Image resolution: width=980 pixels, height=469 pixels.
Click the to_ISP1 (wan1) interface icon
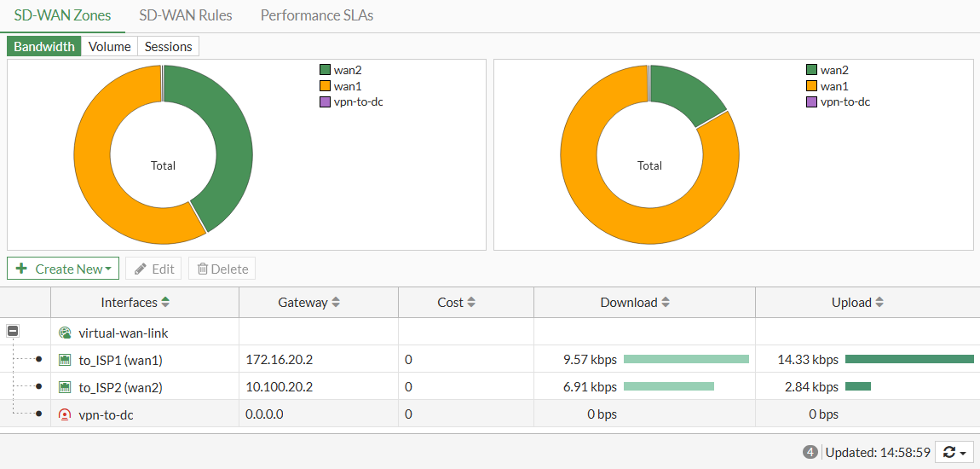coord(65,360)
